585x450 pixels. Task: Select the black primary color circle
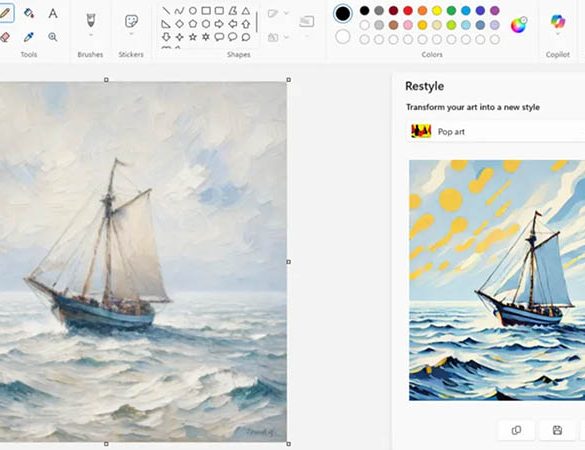click(x=342, y=13)
